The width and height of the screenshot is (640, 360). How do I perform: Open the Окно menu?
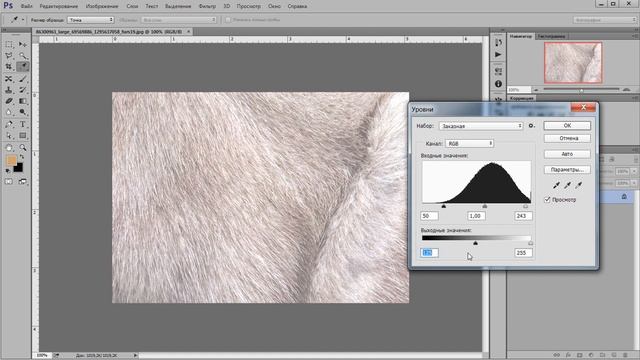pyautogui.click(x=274, y=6)
